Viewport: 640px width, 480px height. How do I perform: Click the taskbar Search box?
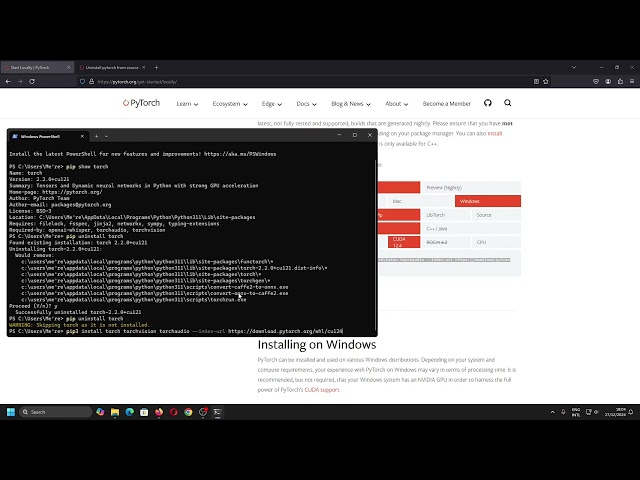(56, 412)
